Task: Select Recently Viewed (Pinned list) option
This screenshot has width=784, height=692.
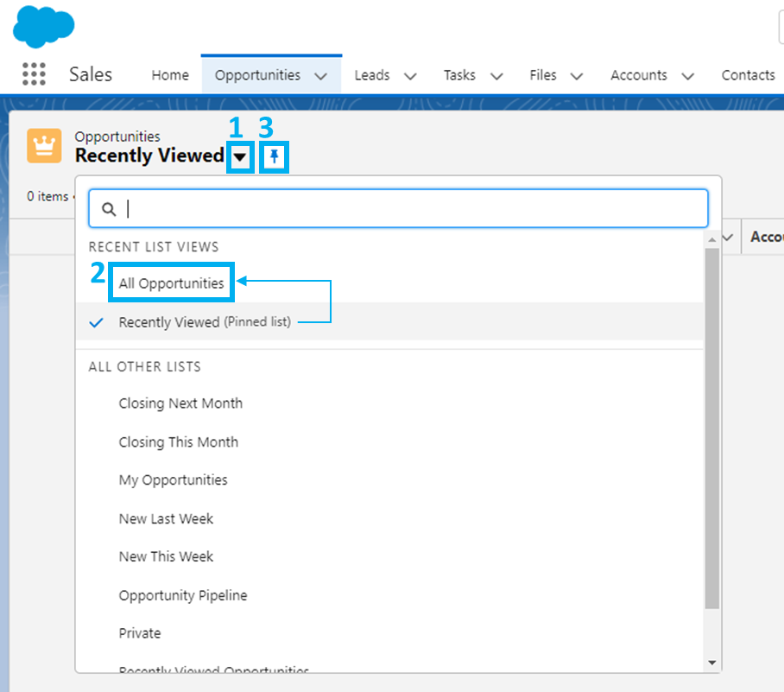Action: pos(389,321)
